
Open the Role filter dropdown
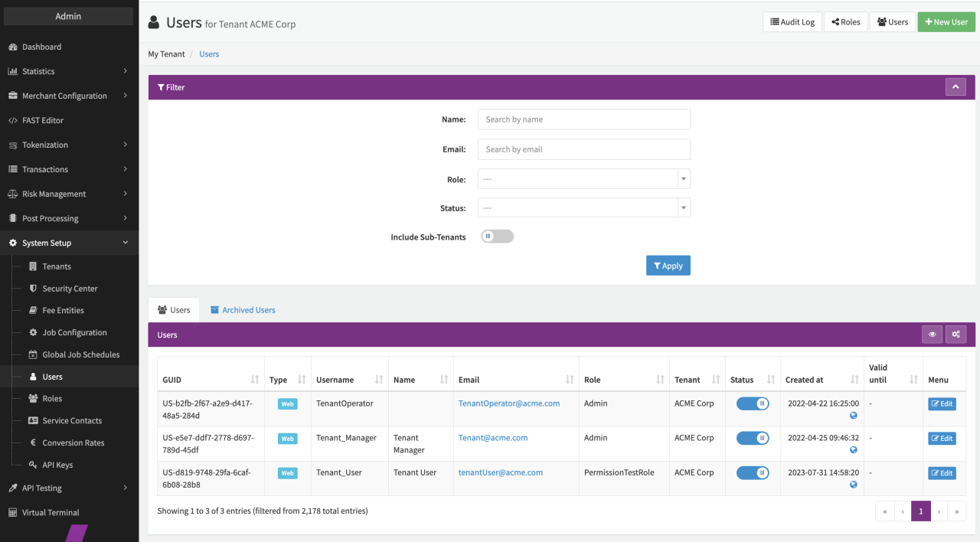(x=583, y=179)
